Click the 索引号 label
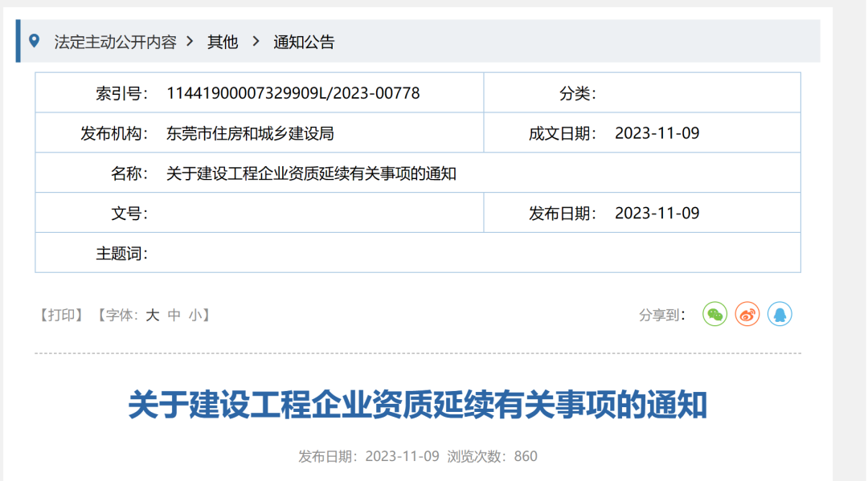 [122, 93]
